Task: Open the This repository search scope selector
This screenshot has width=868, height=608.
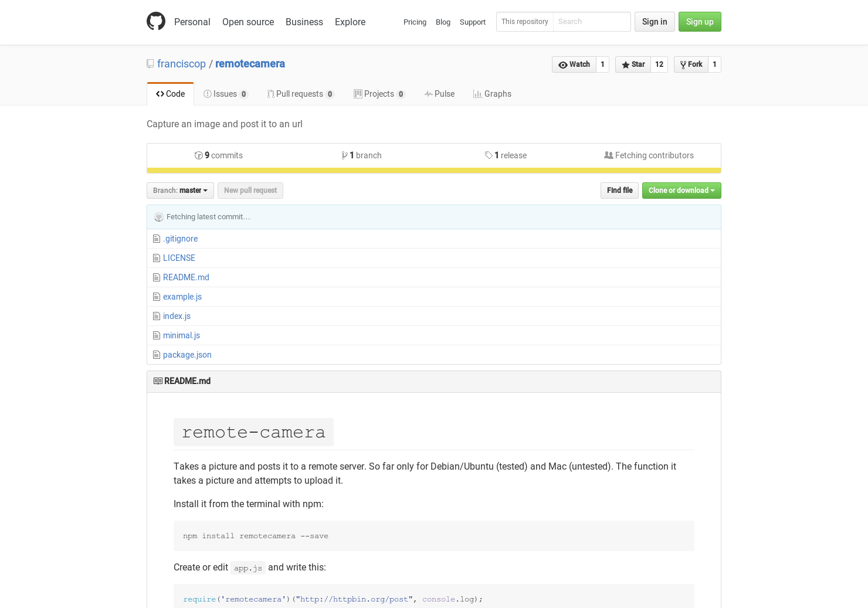Action: 524,22
